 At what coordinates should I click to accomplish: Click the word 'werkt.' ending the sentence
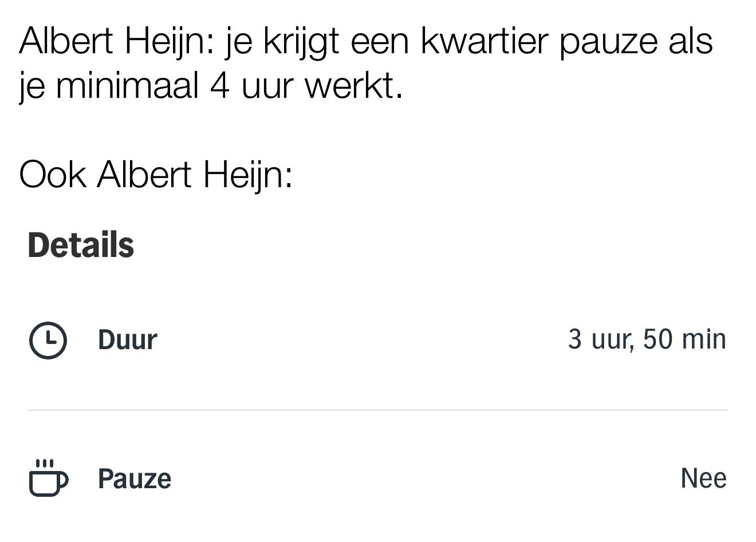click(x=354, y=86)
